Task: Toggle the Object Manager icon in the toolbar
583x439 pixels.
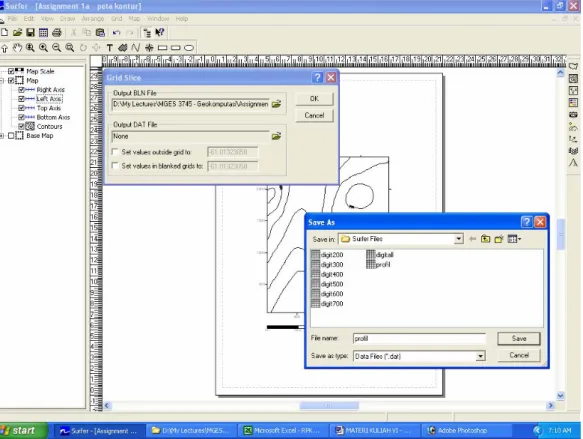Action: (147, 33)
